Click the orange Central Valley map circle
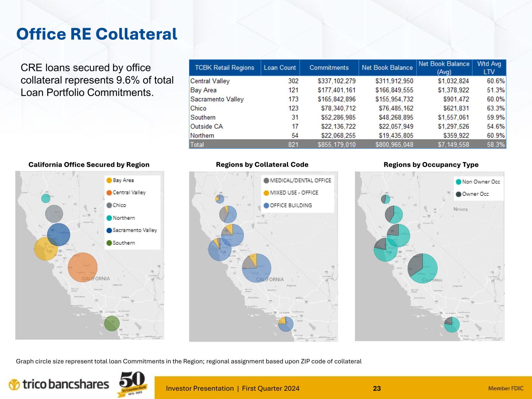 [83, 267]
